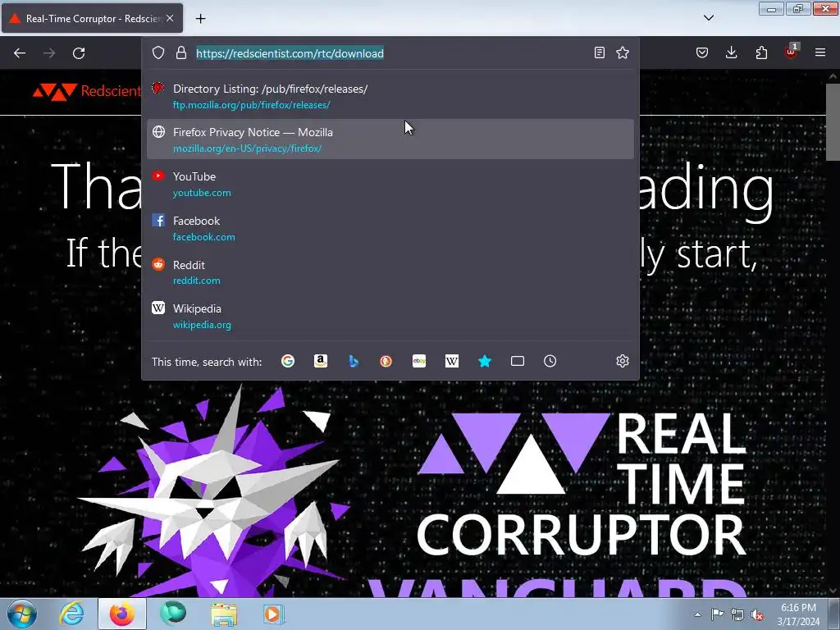Viewport: 840px width, 630px height.
Task: Reload the current page
Action: coord(79,53)
